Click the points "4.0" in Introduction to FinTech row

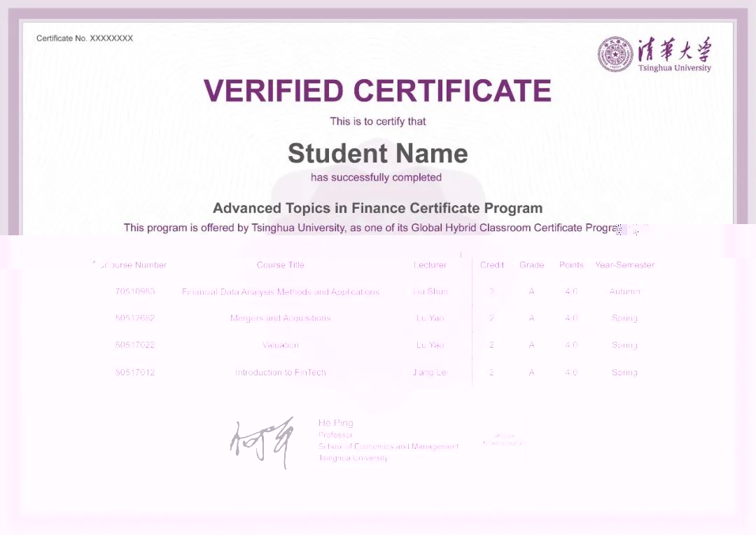coord(571,373)
